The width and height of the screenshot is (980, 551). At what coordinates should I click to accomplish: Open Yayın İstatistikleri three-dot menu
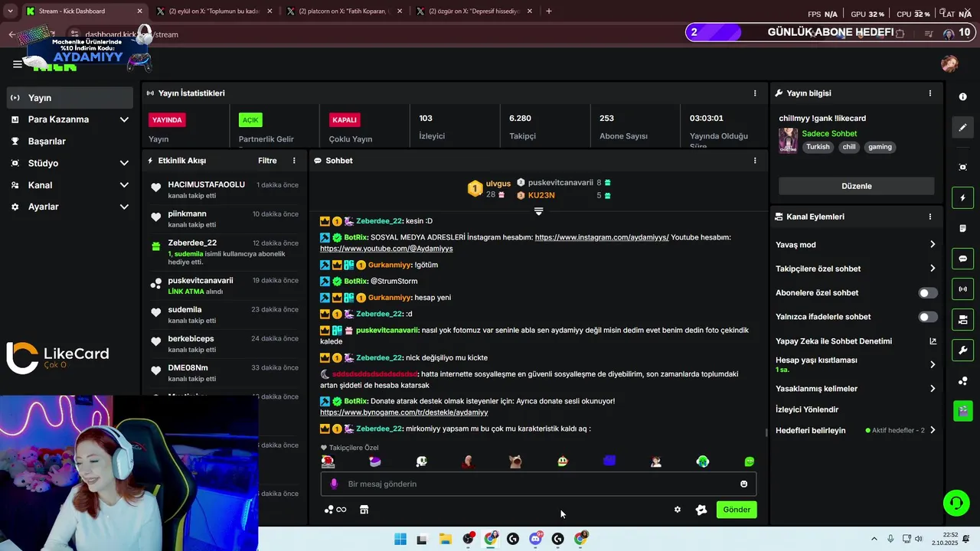(x=755, y=93)
